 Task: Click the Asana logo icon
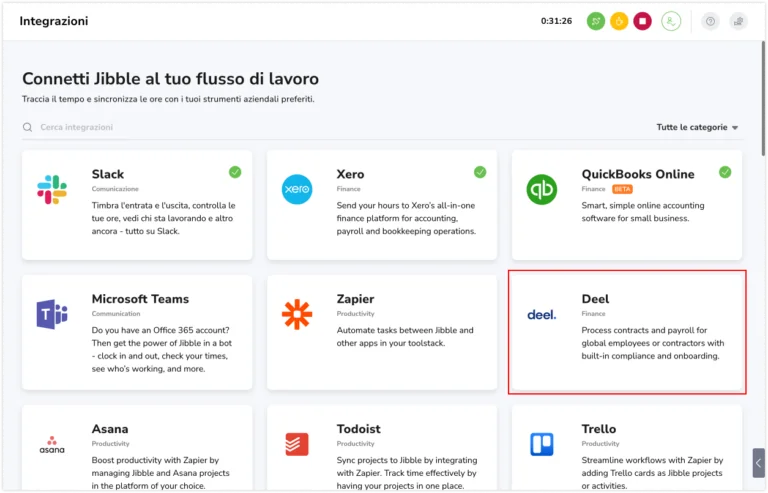(x=52, y=445)
